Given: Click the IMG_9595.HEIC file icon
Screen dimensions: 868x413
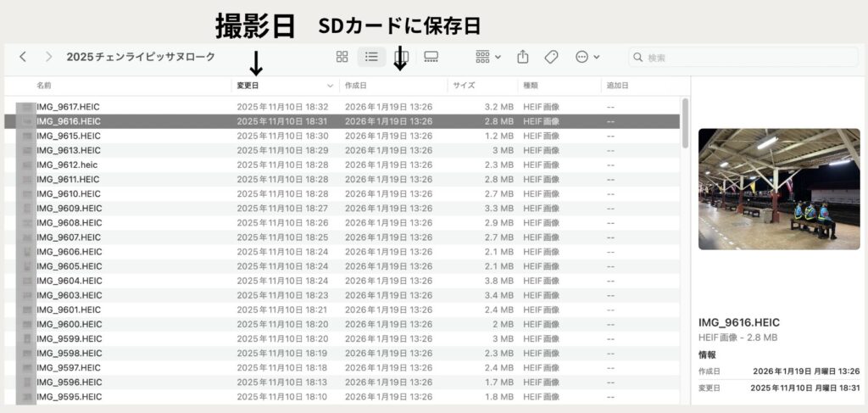Looking at the screenshot, I should [28, 396].
